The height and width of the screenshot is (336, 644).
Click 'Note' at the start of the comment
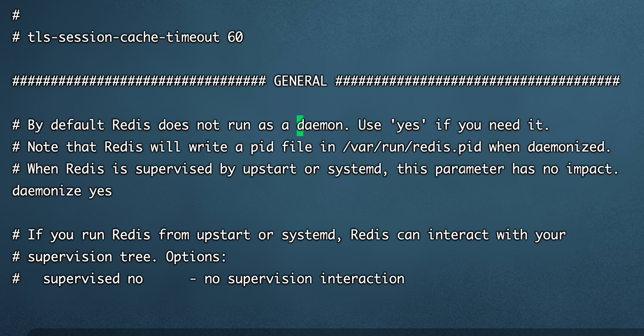pyautogui.click(x=43, y=147)
